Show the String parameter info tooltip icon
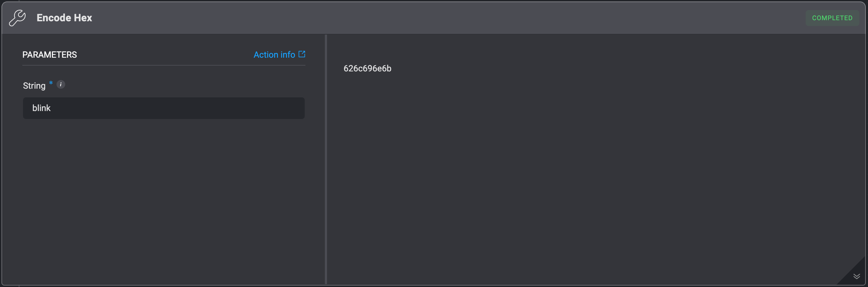868x287 pixels. 61,84
